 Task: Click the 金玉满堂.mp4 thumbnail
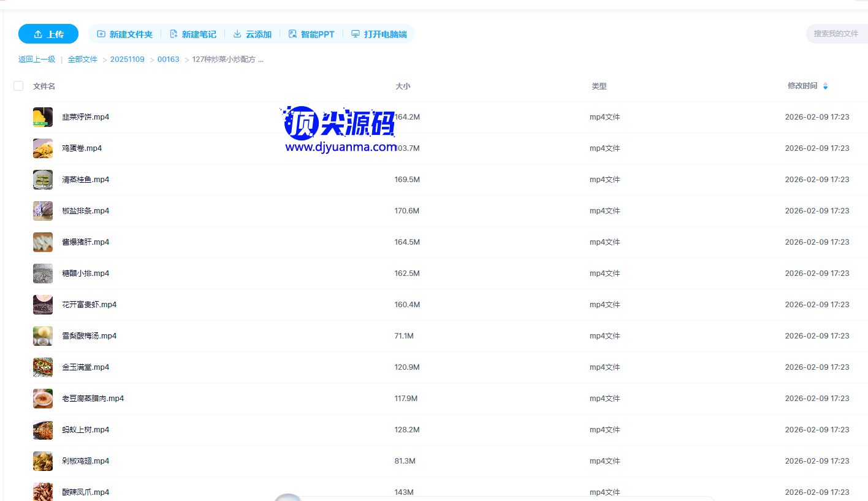pos(43,367)
